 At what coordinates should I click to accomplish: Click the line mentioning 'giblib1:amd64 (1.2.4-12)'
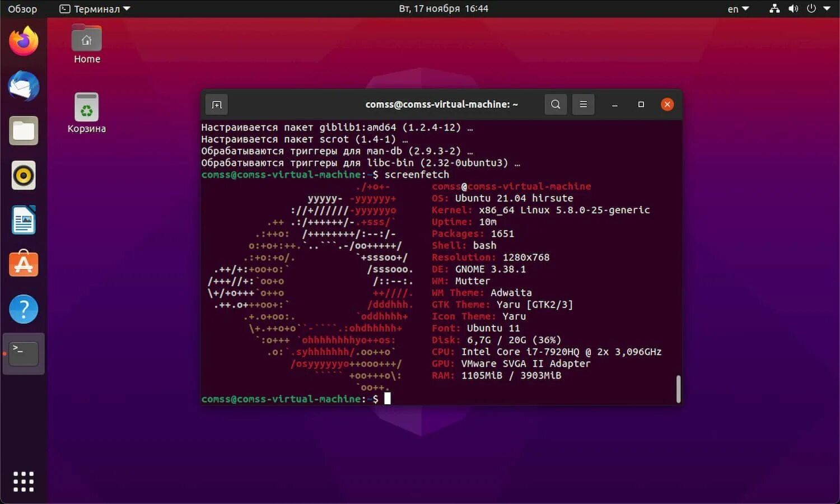(337, 128)
